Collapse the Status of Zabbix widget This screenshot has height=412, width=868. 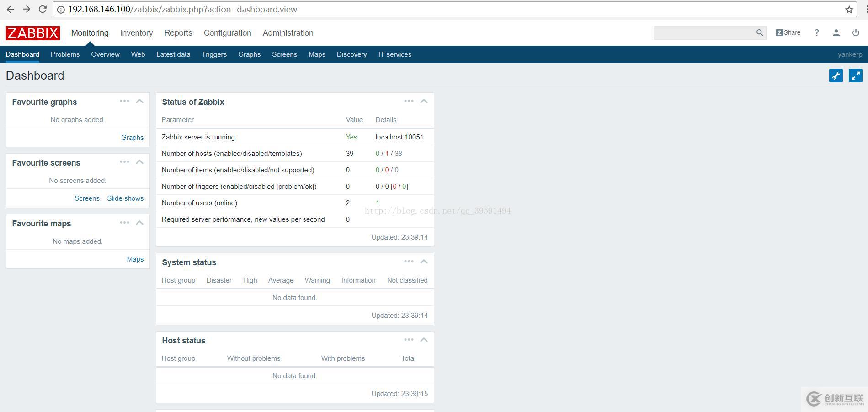(423, 101)
